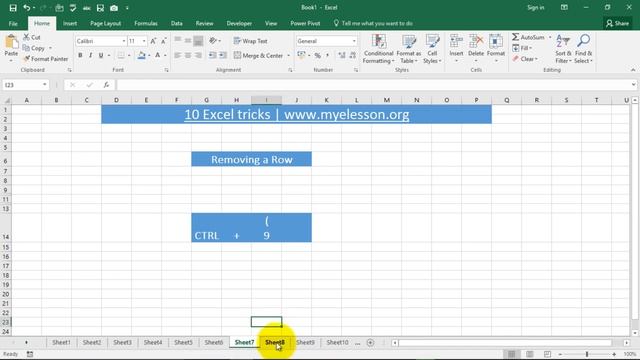Select the Removing a Row cell
The width and height of the screenshot is (640, 360).
[251, 159]
